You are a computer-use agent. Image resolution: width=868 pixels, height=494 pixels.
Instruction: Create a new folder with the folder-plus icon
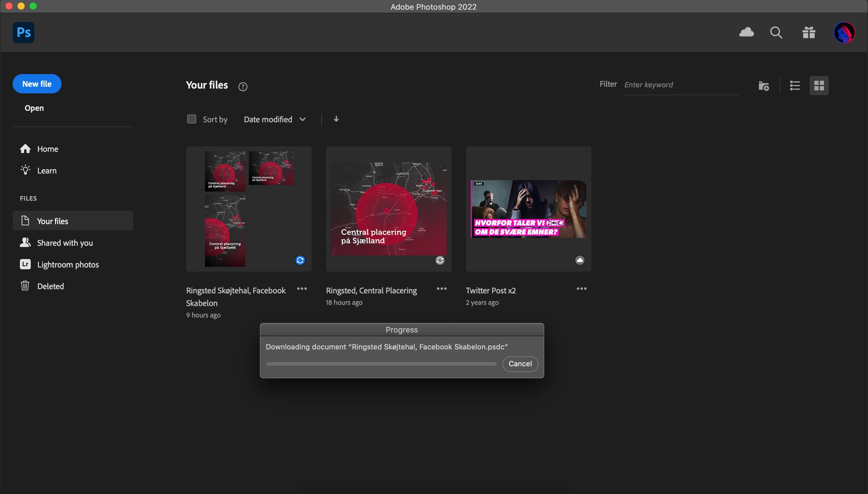tap(763, 86)
